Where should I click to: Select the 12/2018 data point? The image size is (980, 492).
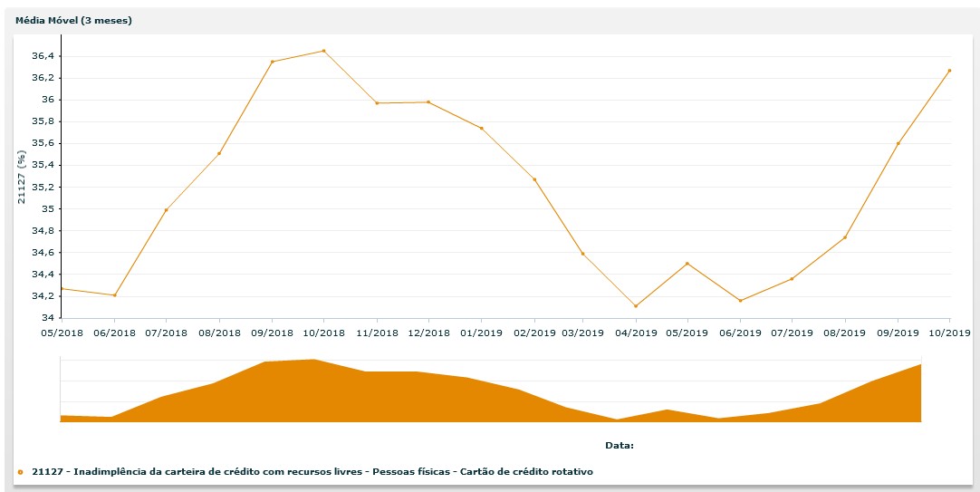tap(428, 102)
